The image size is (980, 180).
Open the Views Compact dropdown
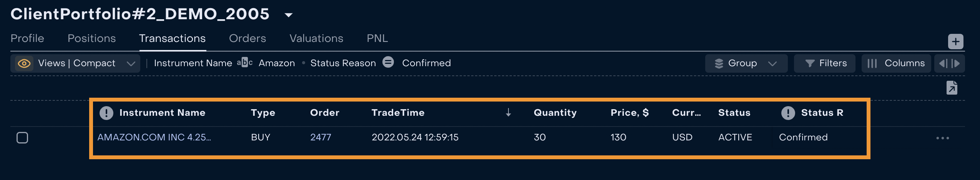(131, 63)
